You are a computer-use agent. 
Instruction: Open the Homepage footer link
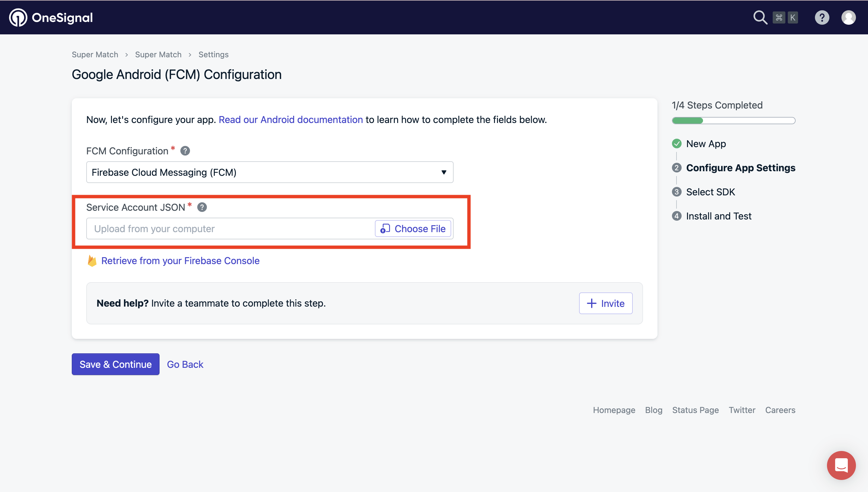coord(614,410)
